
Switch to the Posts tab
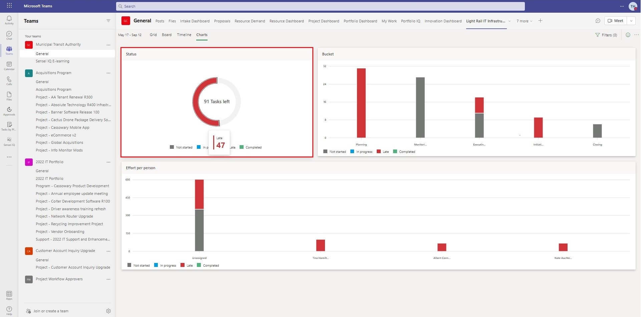160,21
